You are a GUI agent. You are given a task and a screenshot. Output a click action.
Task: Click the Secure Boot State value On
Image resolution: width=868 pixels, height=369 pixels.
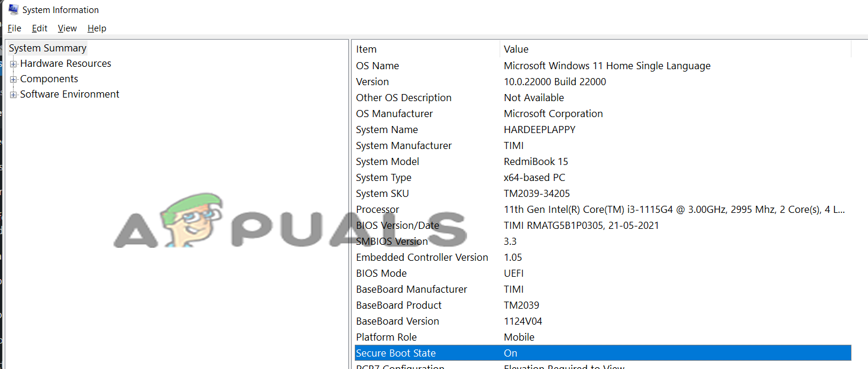510,353
